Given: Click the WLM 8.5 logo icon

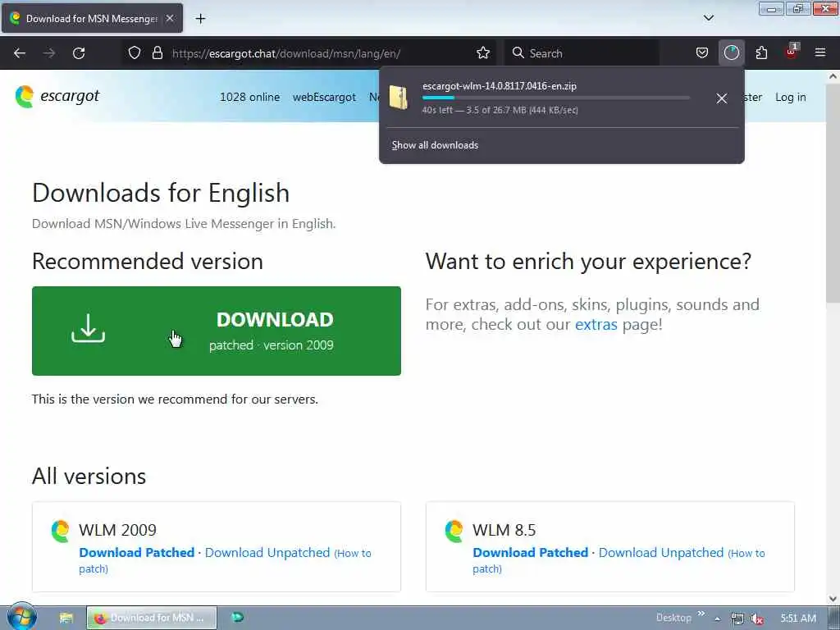Looking at the screenshot, I should pos(454,531).
